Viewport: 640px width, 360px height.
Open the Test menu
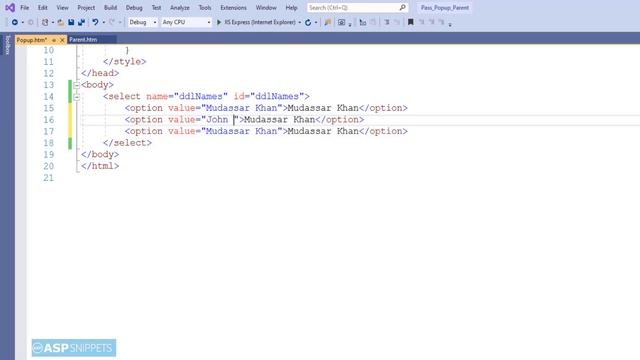click(x=156, y=8)
